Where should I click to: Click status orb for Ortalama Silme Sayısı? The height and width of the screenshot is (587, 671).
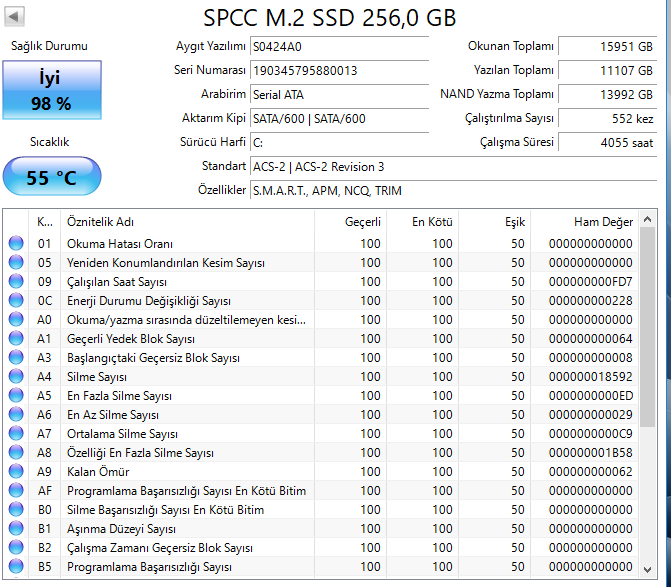coord(16,433)
